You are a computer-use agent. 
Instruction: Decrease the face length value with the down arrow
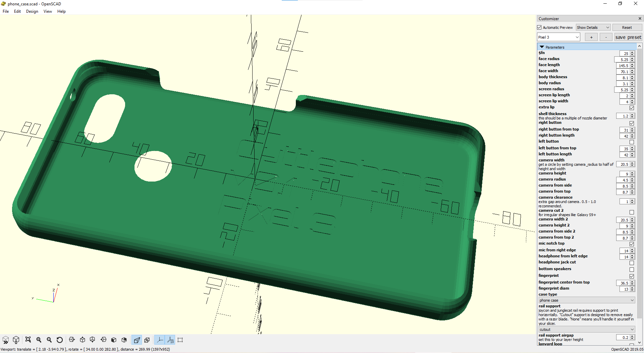pyautogui.click(x=632, y=67)
